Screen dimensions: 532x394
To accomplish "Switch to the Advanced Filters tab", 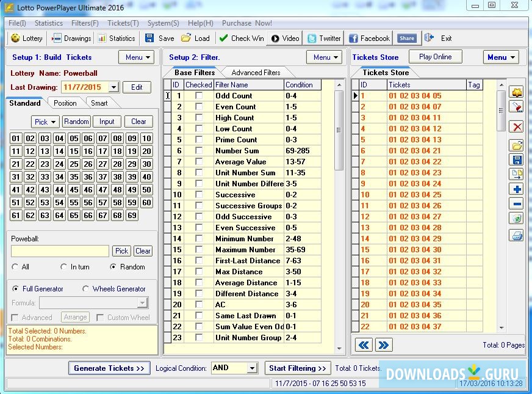I will point(256,73).
